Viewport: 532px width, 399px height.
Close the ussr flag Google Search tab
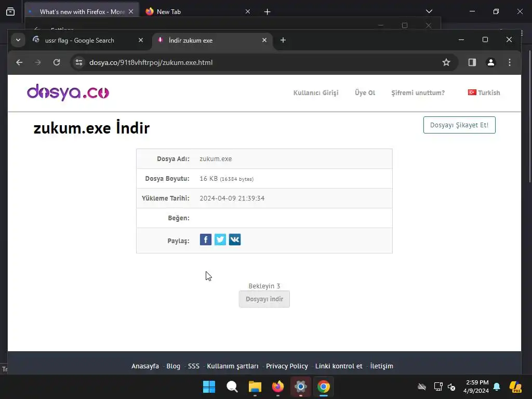click(141, 41)
